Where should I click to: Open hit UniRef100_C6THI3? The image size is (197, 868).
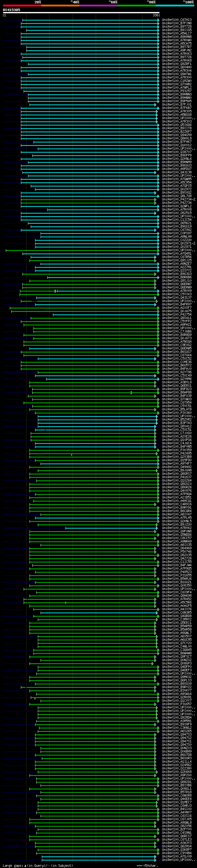point(177,20)
